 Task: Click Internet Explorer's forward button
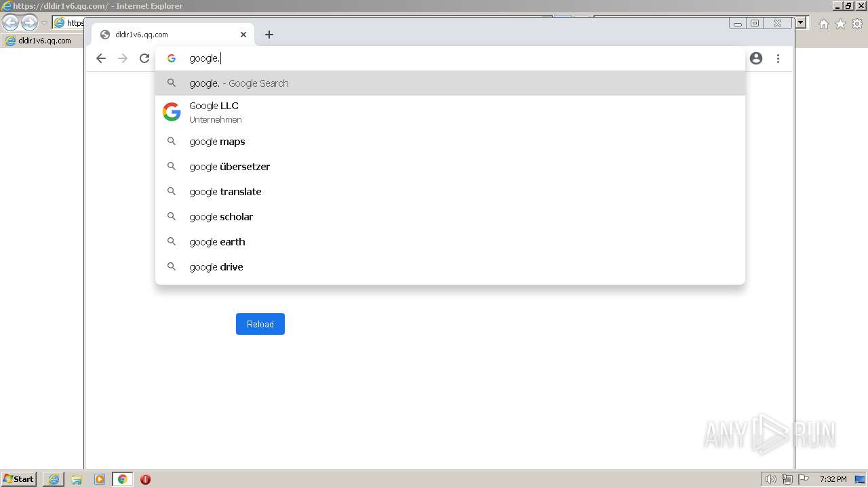tap(29, 22)
